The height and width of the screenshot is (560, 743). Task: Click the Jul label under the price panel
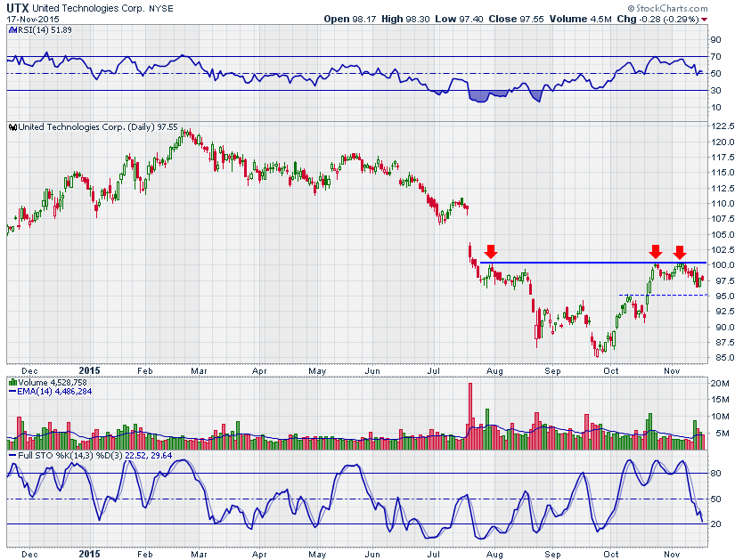tap(434, 371)
